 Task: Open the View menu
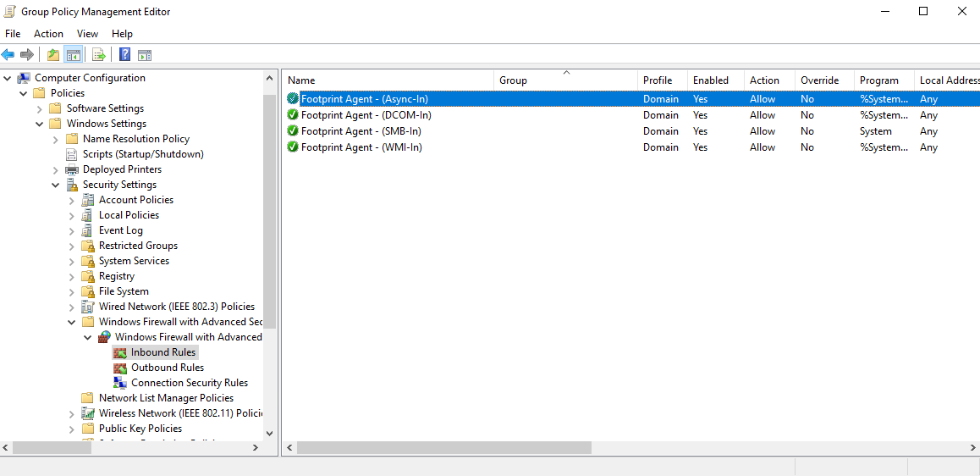click(87, 34)
